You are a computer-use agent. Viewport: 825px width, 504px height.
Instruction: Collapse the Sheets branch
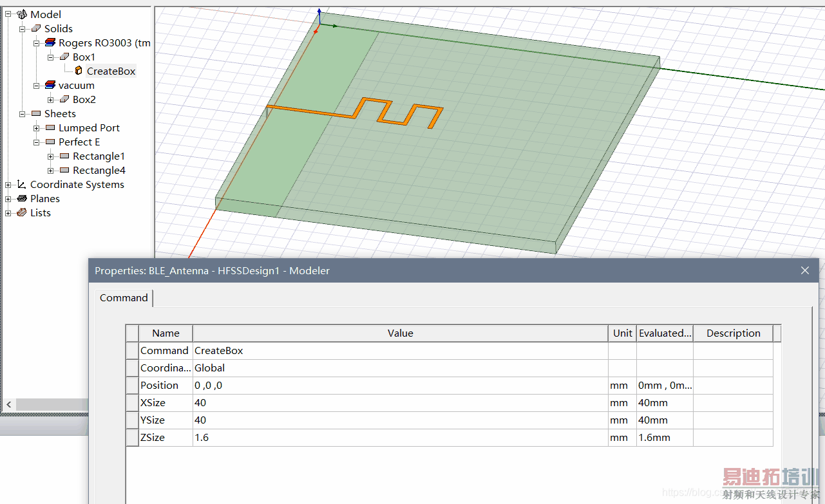[x=23, y=113]
